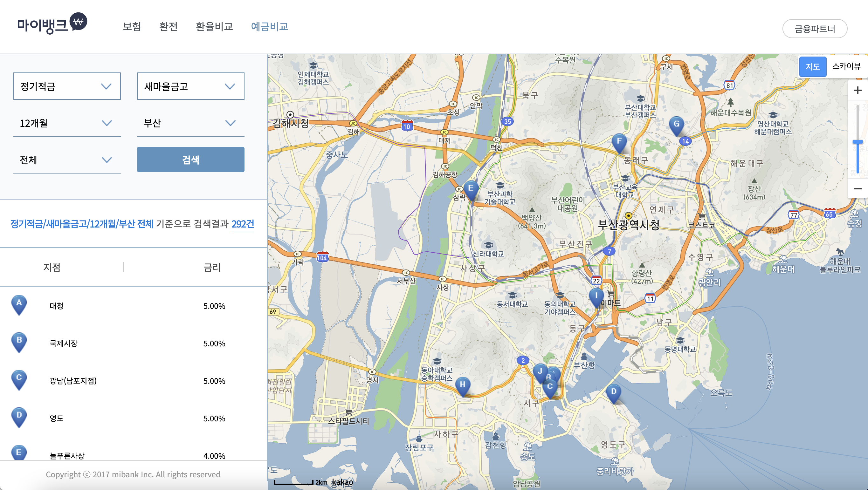Switch map to 스카이뷰 view

click(846, 66)
